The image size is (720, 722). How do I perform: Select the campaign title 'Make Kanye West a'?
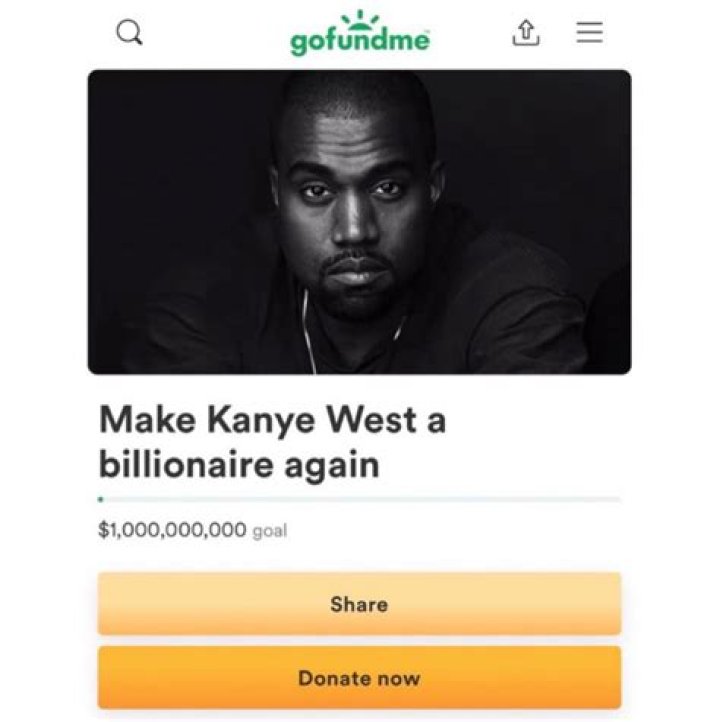pyautogui.click(x=273, y=420)
